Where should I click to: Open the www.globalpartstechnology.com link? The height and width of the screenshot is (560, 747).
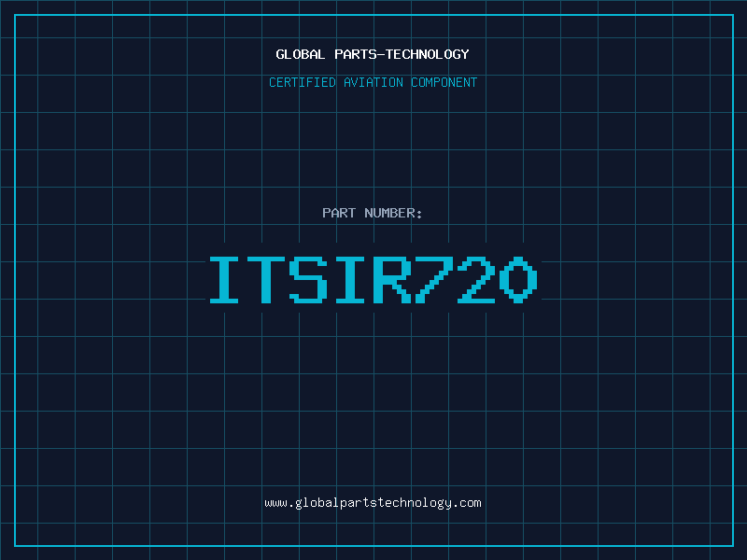(x=373, y=503)
